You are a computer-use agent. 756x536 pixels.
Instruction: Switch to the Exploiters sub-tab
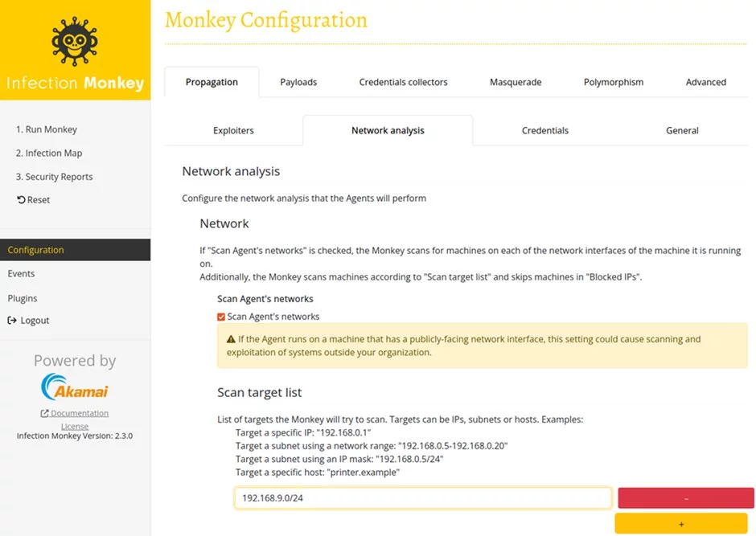[233, 130]
